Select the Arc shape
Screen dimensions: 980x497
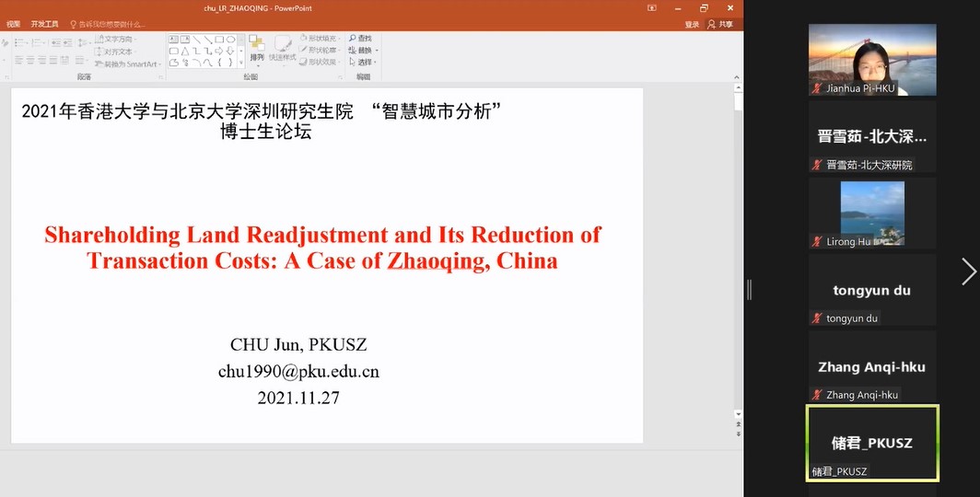click(197, 63)
